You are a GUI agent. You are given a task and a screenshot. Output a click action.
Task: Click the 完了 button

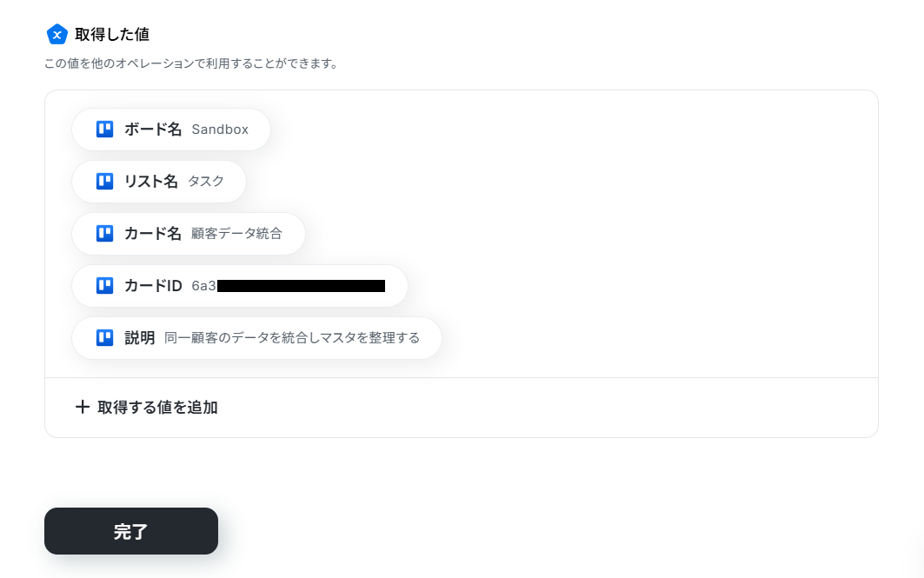click(131, 531)
